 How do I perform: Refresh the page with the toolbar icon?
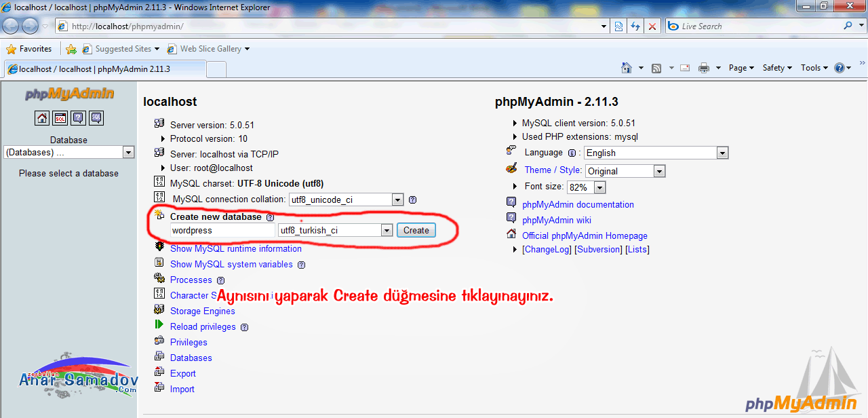[635, 26]
